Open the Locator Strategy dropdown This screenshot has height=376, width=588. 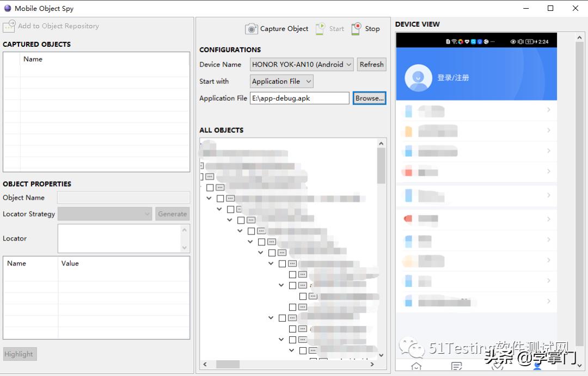tap(105, 214)
